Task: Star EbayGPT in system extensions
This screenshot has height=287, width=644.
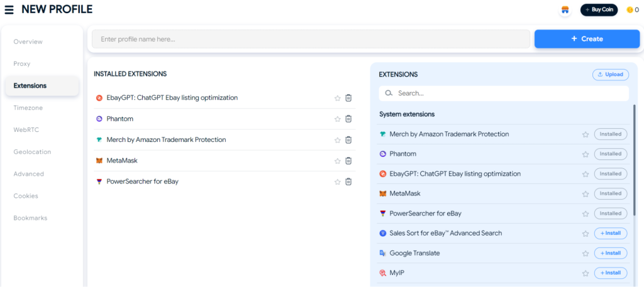Action: pos(586,174)
